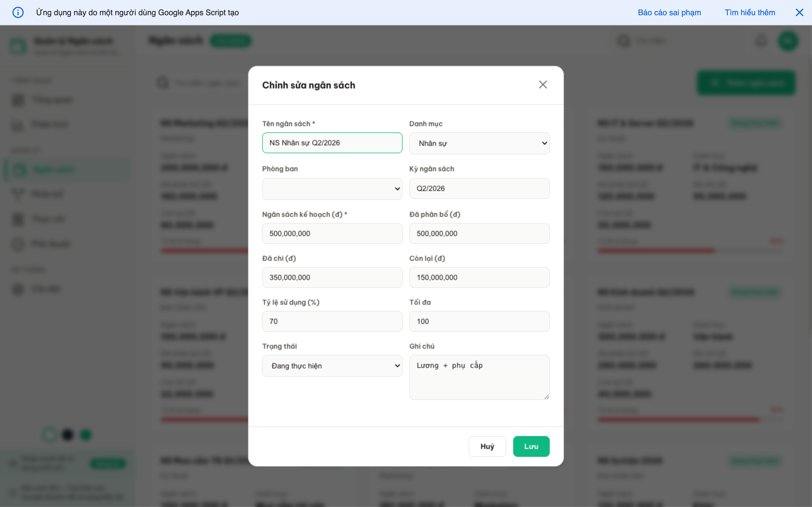Close the Chỉnh sửa ngân sách dialog

543,84
